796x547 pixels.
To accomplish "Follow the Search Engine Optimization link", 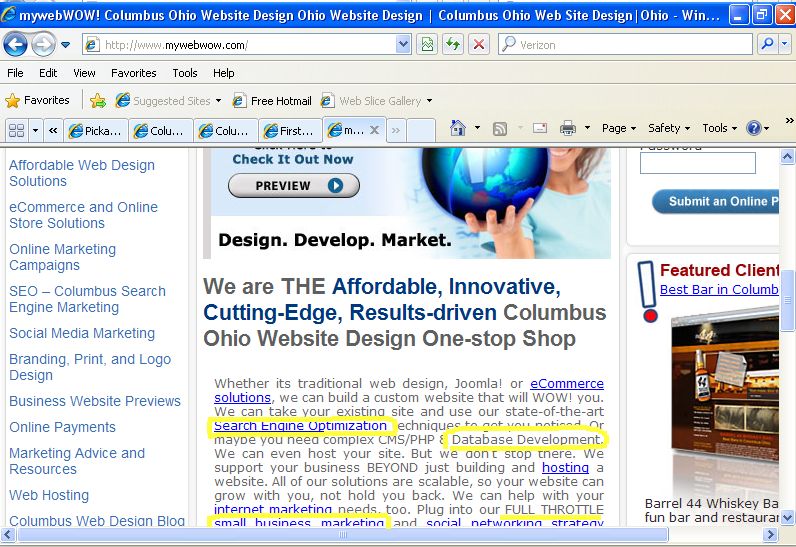I will pyautogui.click(x=300, y=425).
